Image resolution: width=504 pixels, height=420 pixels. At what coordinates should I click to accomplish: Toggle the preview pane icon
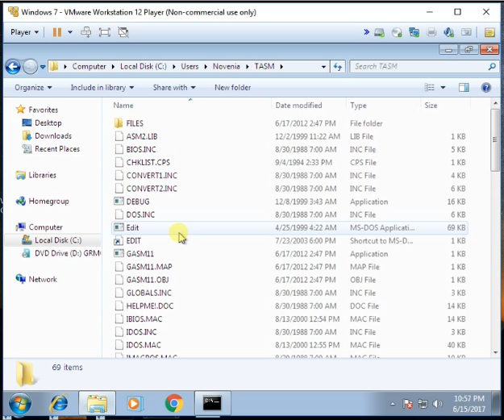464,87
